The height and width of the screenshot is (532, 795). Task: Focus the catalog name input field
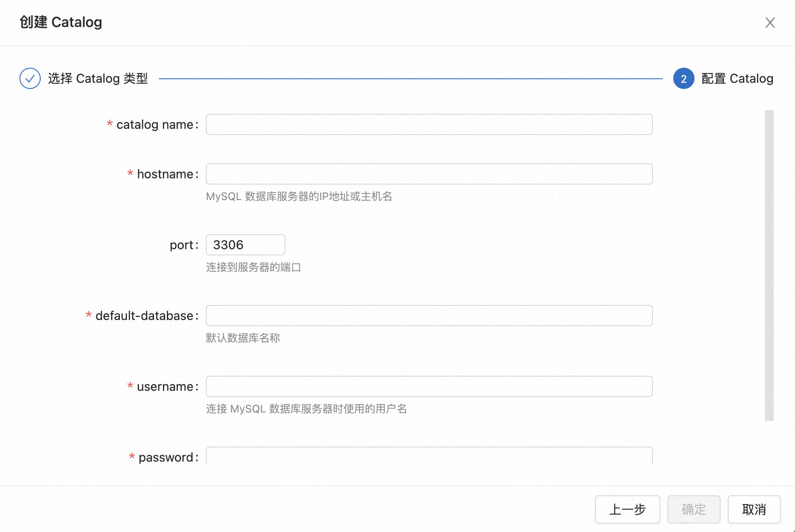coord(429,124)
